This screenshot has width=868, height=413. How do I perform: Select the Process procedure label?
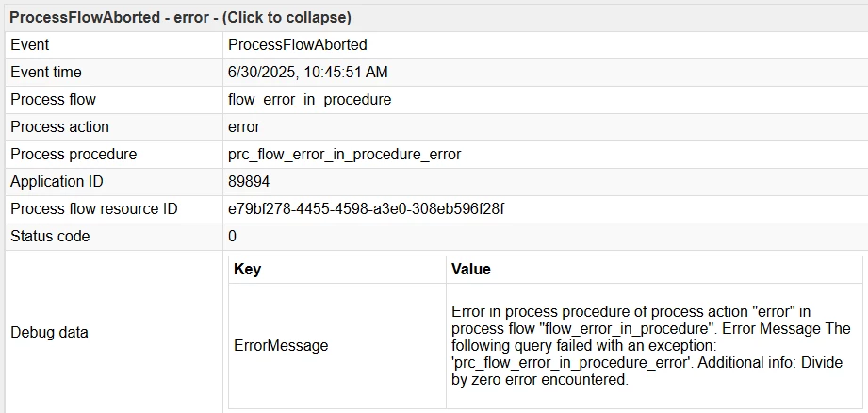pyautogui.click(x=74, y=154)
